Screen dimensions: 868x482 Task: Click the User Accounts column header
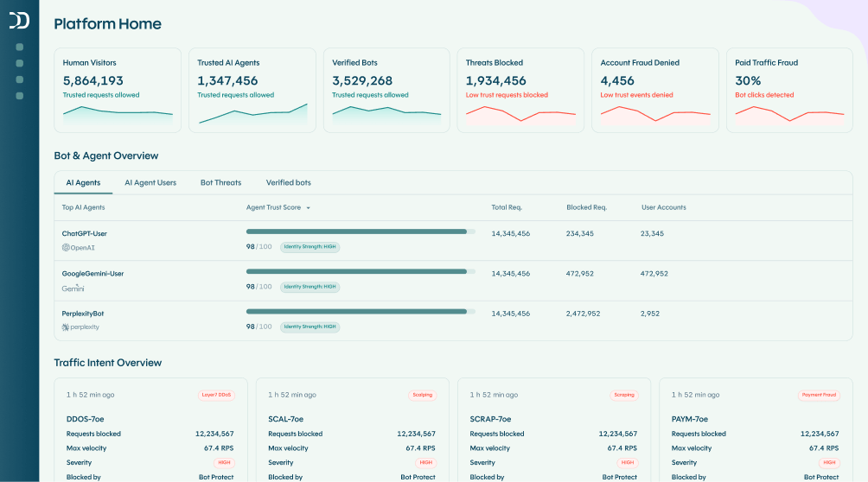tap(664, 207)
